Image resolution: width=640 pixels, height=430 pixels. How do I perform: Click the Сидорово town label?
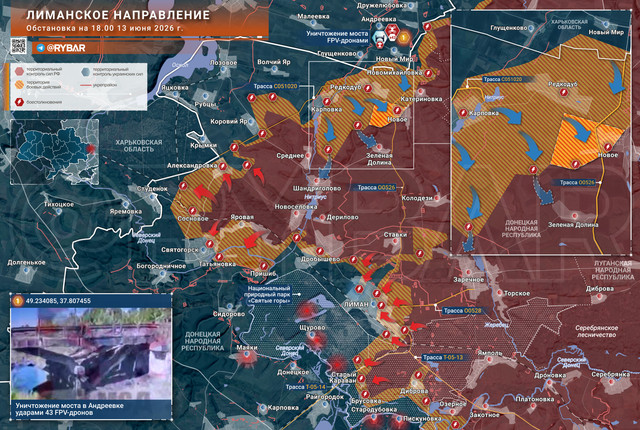(x=229, y=314)
